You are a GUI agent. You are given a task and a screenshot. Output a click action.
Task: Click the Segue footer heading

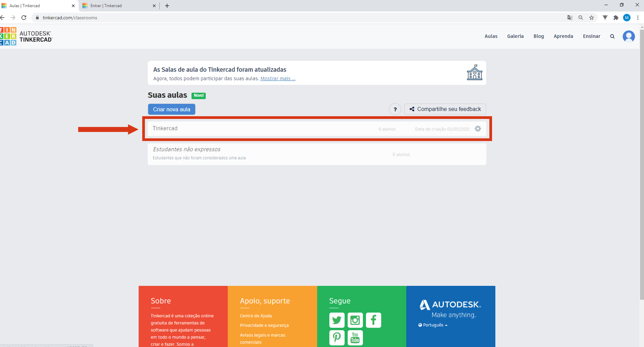point(339,301)
